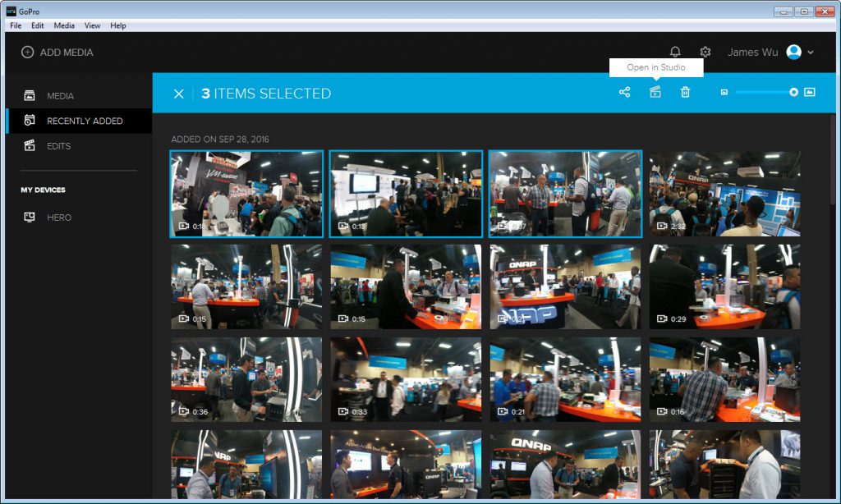Click the share icon in selection bar
This screenshot has width=841, height=504.
pyautogui.click(x=624, y=93)
